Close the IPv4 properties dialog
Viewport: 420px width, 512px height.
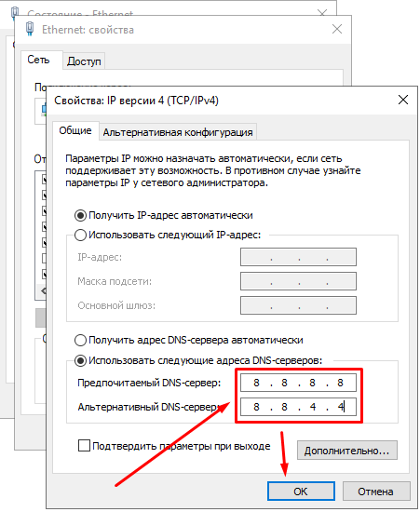[x=403, y=100]
